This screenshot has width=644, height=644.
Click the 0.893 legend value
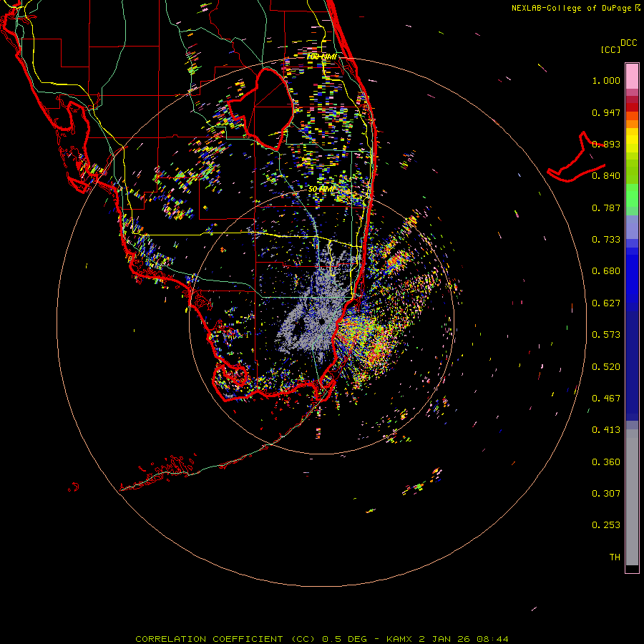(x=606, y=144)
